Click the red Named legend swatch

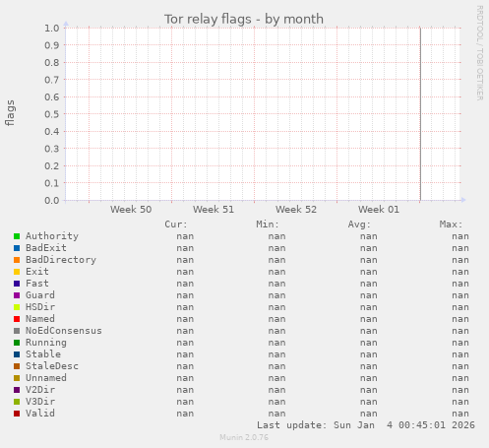pos(17,319)
